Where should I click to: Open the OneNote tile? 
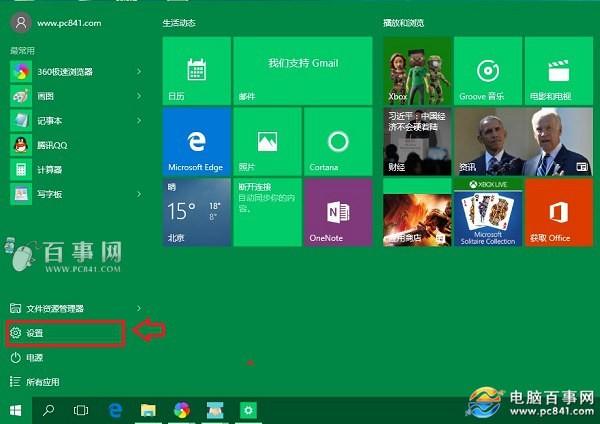click(338, 212)
